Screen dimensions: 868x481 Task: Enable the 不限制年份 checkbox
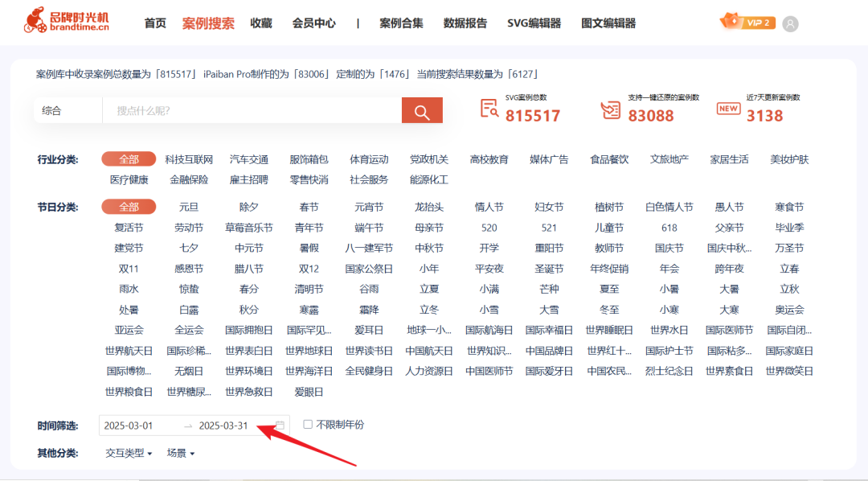[x=307, y=424]
